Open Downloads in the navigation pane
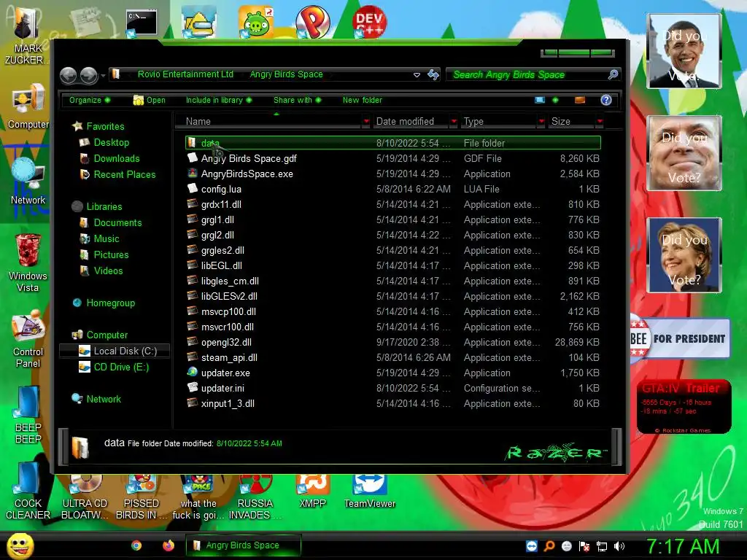 [117, 158]
